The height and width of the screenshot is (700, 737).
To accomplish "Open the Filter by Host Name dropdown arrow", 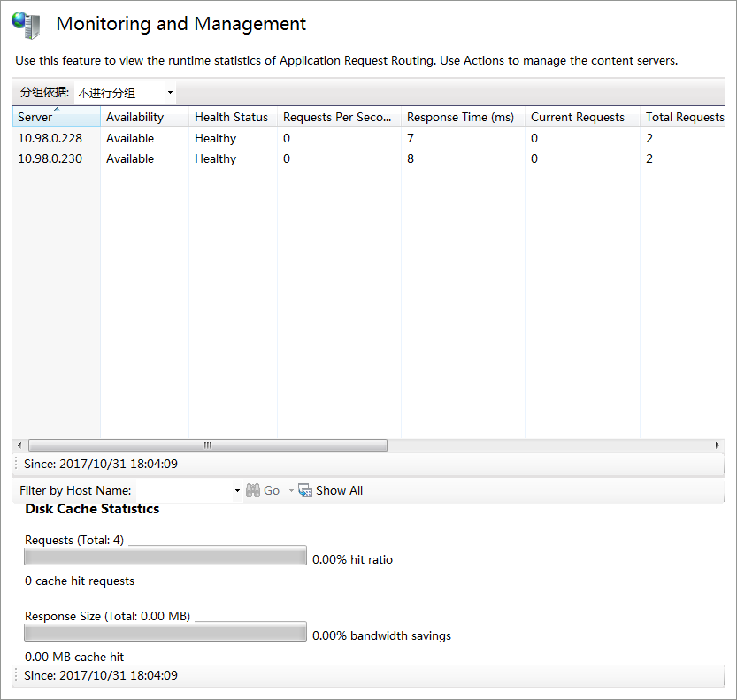I will (x=237, y=491).
